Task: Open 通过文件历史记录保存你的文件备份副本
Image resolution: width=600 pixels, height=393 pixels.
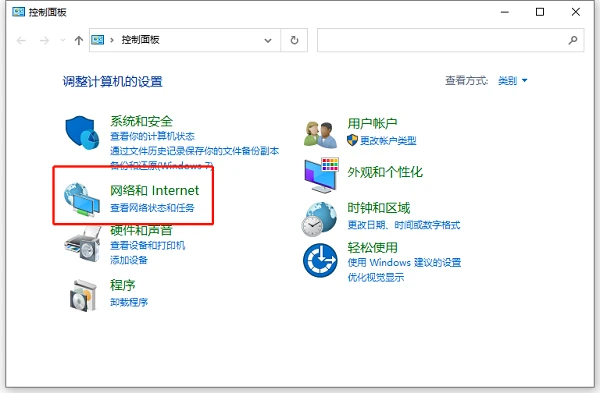Action: point(195,151)
